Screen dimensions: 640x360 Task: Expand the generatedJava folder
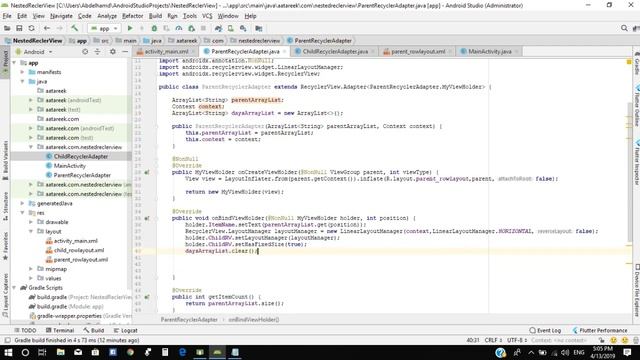[22, 203]
